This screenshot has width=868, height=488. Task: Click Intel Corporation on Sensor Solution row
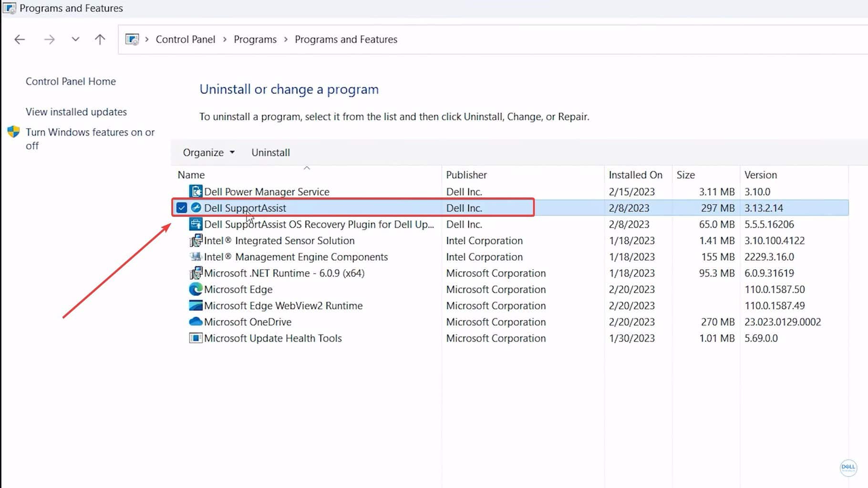click(x=484, y=241)
